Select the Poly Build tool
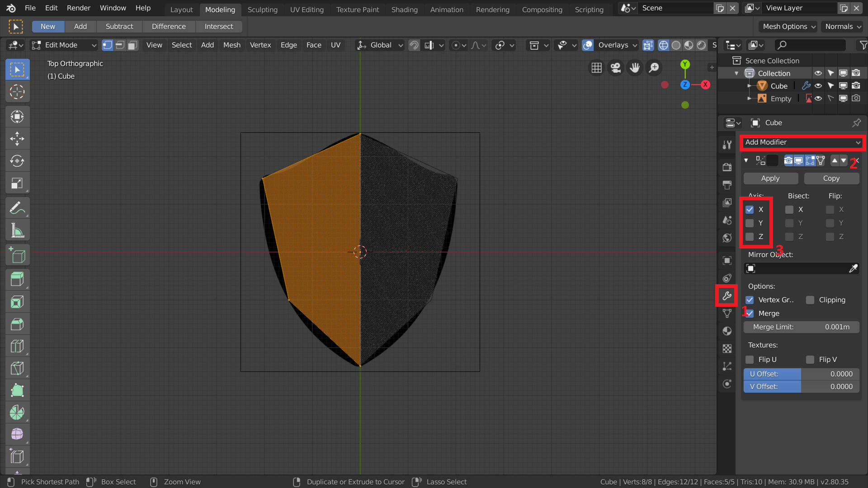 click(17, 390)
